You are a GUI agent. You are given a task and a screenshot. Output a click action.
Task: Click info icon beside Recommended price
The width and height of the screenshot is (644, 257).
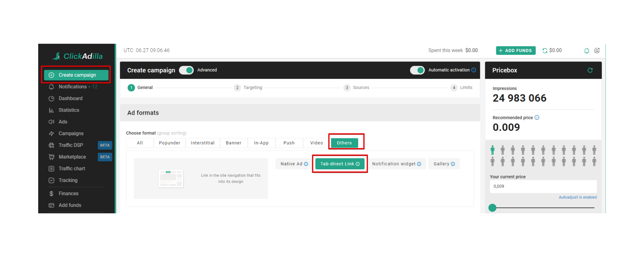point(537,117)
